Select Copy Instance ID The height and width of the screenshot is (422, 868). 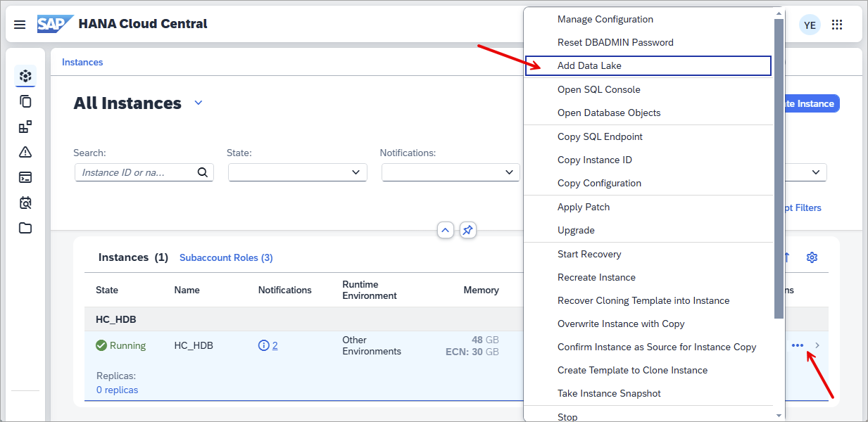pos(649,160)
